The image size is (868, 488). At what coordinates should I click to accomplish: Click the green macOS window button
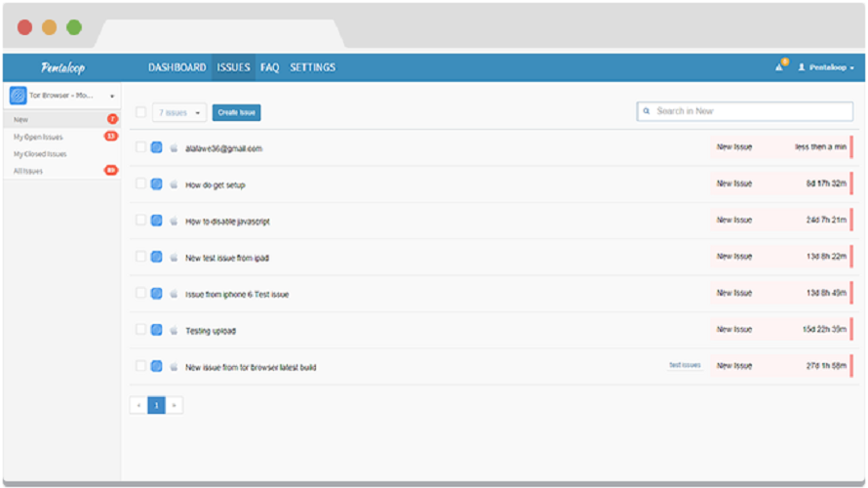pyautogui.click(x=74, y=27)
